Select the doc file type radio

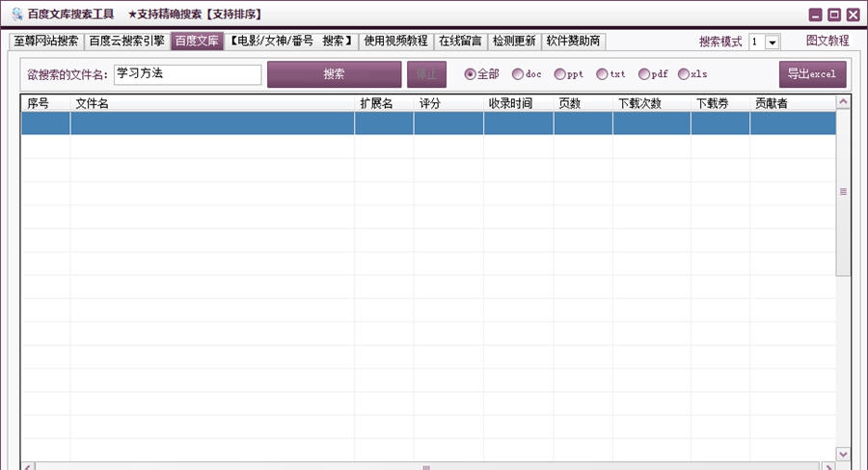pos(527,74)
